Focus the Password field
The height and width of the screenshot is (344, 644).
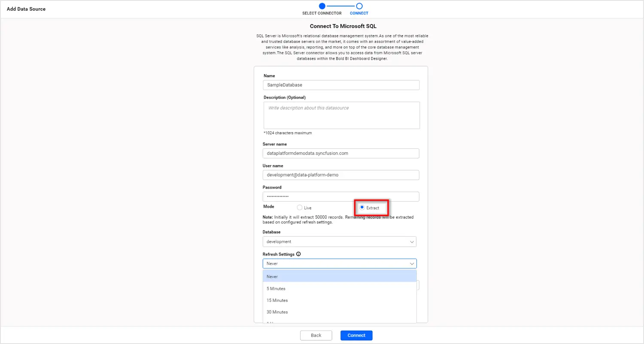(341, 196)
